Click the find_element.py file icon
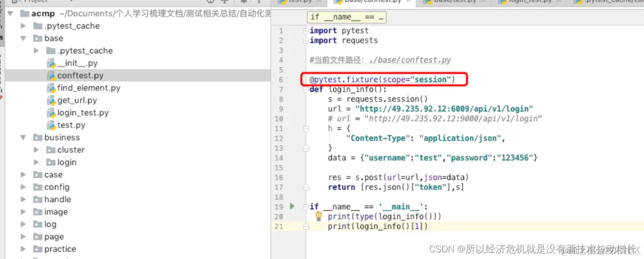This screenshot has height=259, width=644. (51, 88)
